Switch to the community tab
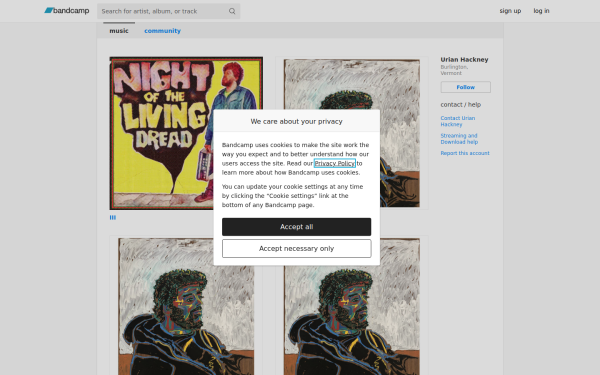Screen dimensions: 600x375 pyautogui.click(x=162, y=31)
